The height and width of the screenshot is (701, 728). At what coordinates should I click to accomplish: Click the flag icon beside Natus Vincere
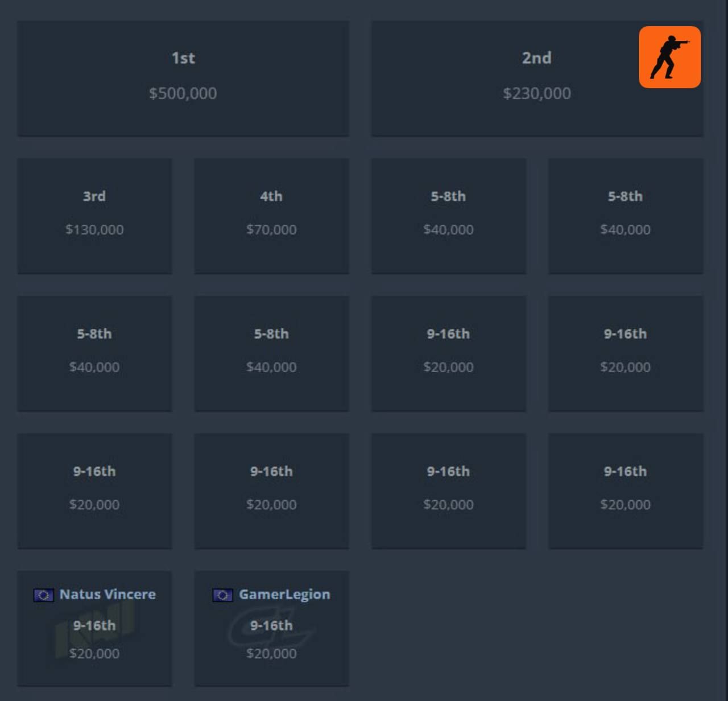pos(43,595)
